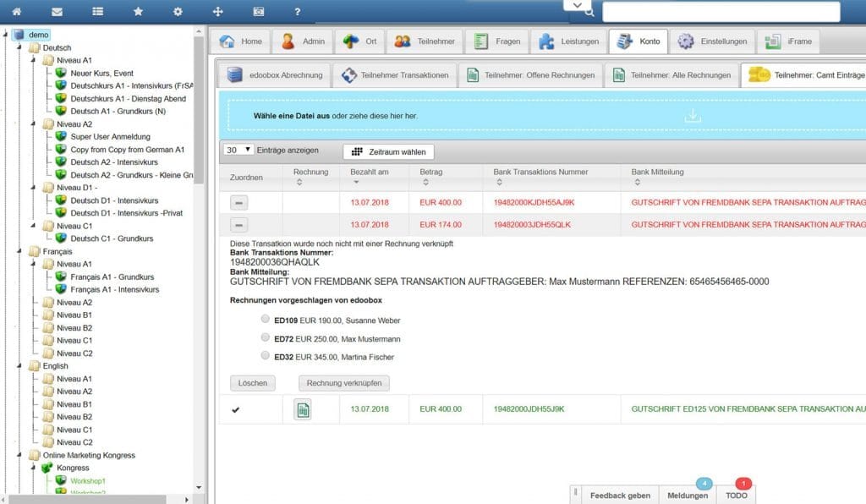Open edoobox Abrechnung sub-tab

pos(275,75)
